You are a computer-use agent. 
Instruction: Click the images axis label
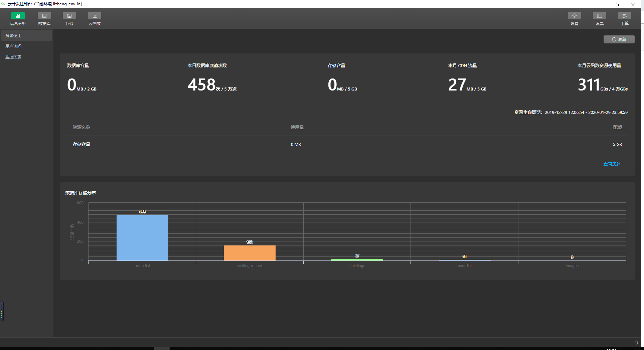pos(572,266)
